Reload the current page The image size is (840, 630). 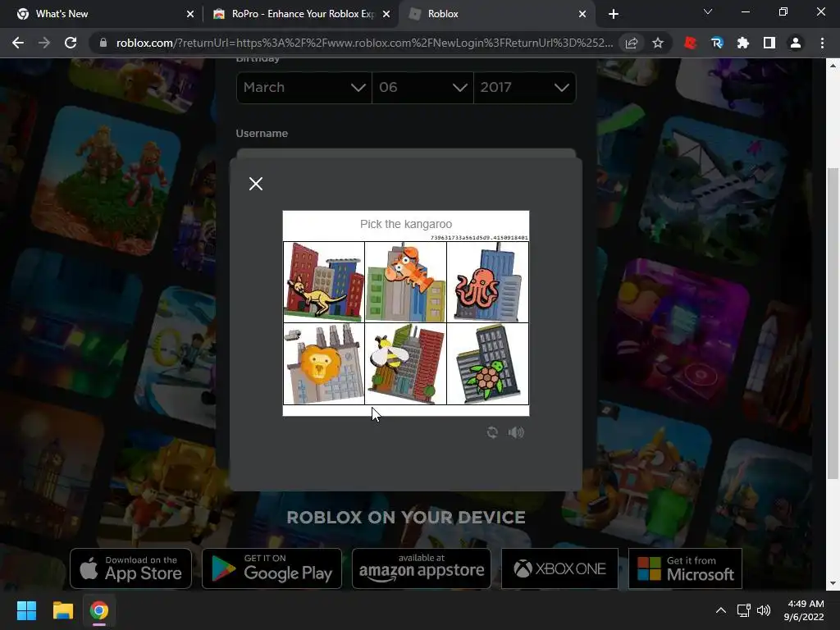(x=71, y=43)
